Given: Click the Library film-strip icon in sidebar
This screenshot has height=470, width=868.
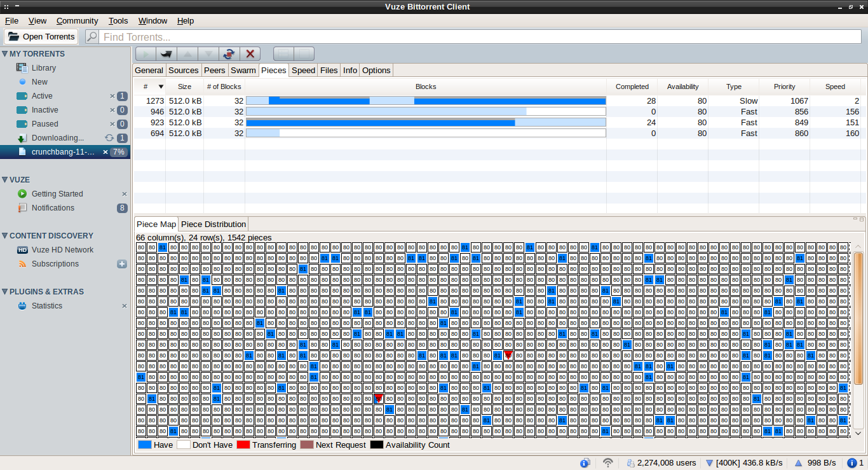Looking at the screenshot, I should [22, 68].
